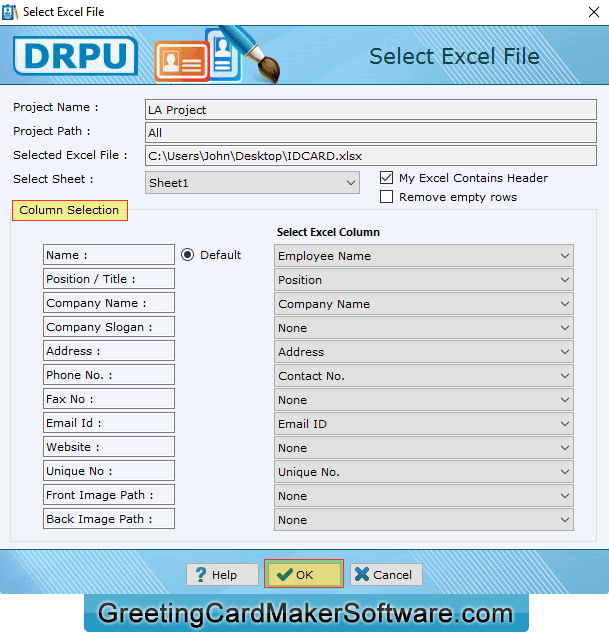609x632 pixels.
Task: Click the Name : field label box
Action: pos(109,255)
